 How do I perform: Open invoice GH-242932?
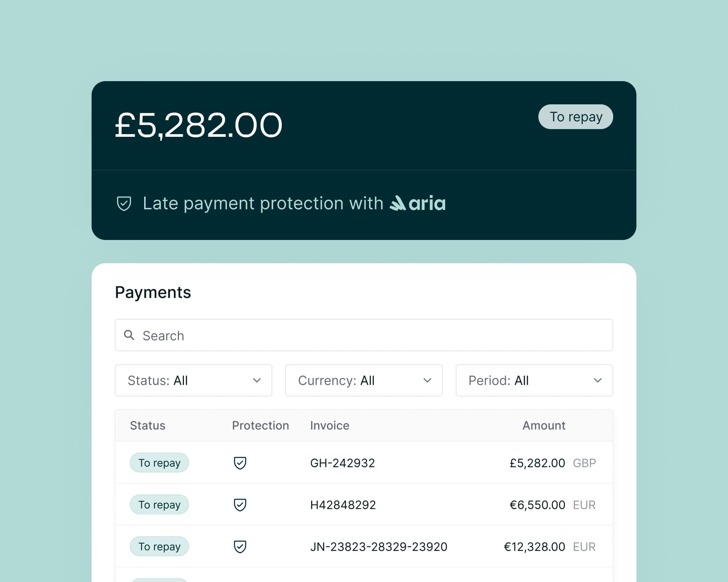(342, 463)
